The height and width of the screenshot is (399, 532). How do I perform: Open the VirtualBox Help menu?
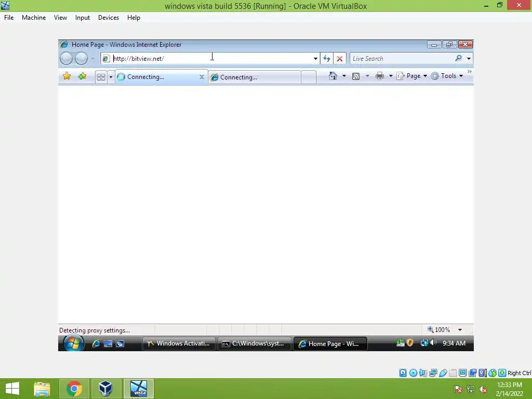(x=134, y=18)
